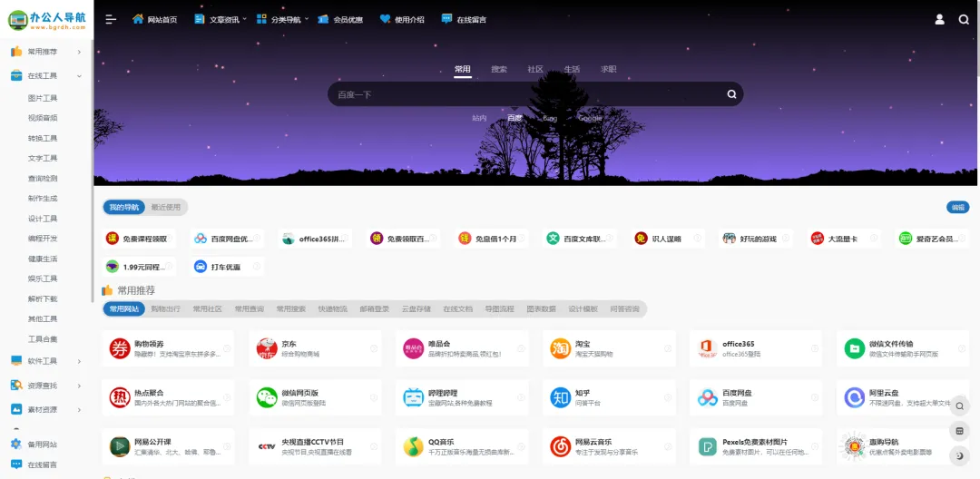Viewport: 980px width, 479px height.
Task: Click the sidebar vertical scrollbar
Action: click(92, 171)
